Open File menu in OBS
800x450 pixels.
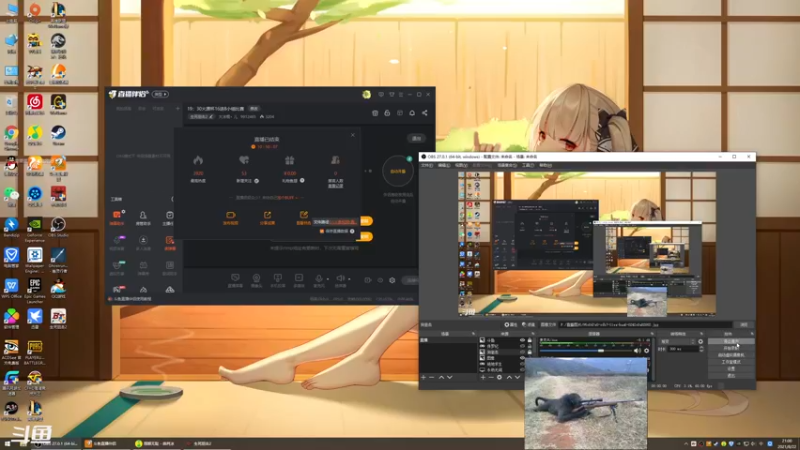click(427, 165)
